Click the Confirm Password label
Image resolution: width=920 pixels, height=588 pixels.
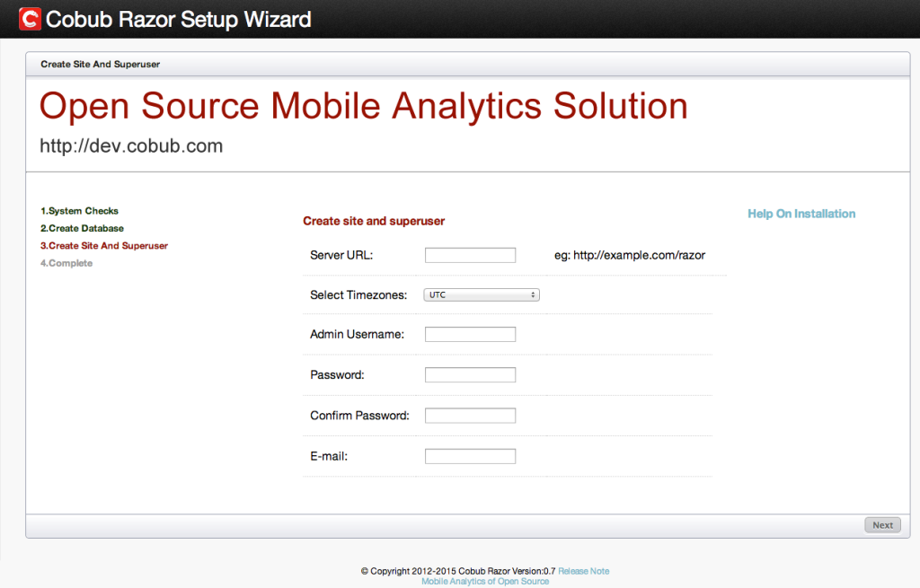(x=359, y=415)
